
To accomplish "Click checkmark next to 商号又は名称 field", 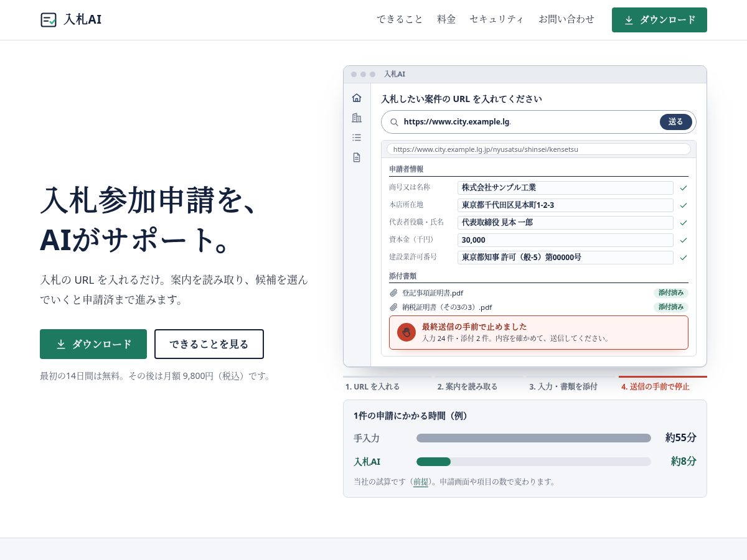I will pyautogui.click(x=684, y=188).
